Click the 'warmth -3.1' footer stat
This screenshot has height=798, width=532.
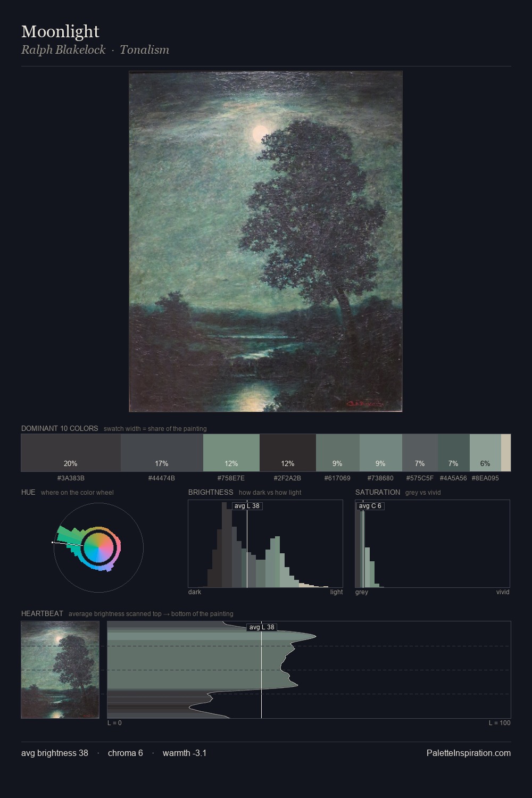(x=185, y=753)
